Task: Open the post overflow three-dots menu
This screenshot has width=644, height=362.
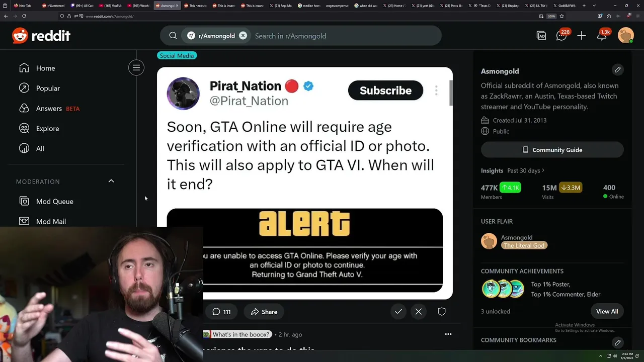Action: 448,334
